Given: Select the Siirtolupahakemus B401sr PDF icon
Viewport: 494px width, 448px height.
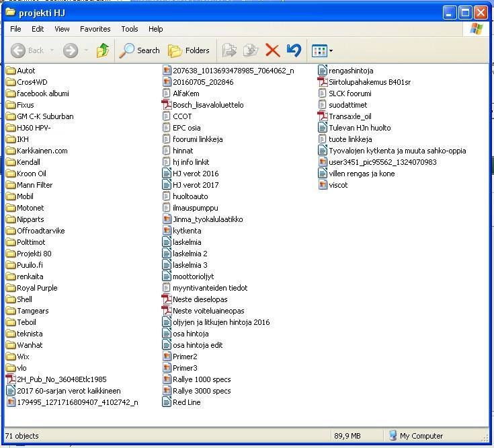Looking at the screenshot, I should pos(323,82).
